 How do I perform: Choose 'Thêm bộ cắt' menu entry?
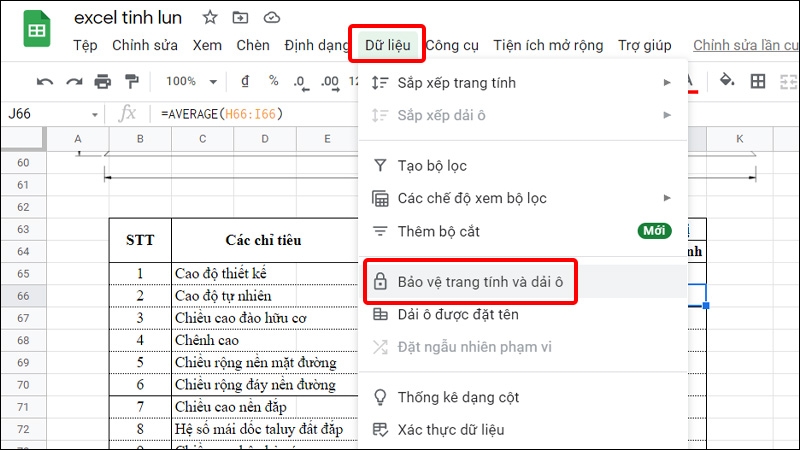(x=522, y=231)
